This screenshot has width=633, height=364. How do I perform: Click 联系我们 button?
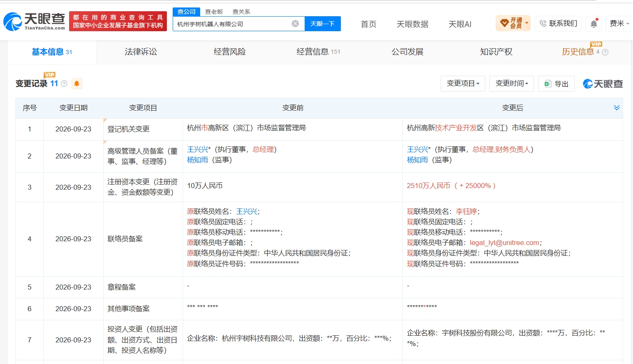pos(558,23)
